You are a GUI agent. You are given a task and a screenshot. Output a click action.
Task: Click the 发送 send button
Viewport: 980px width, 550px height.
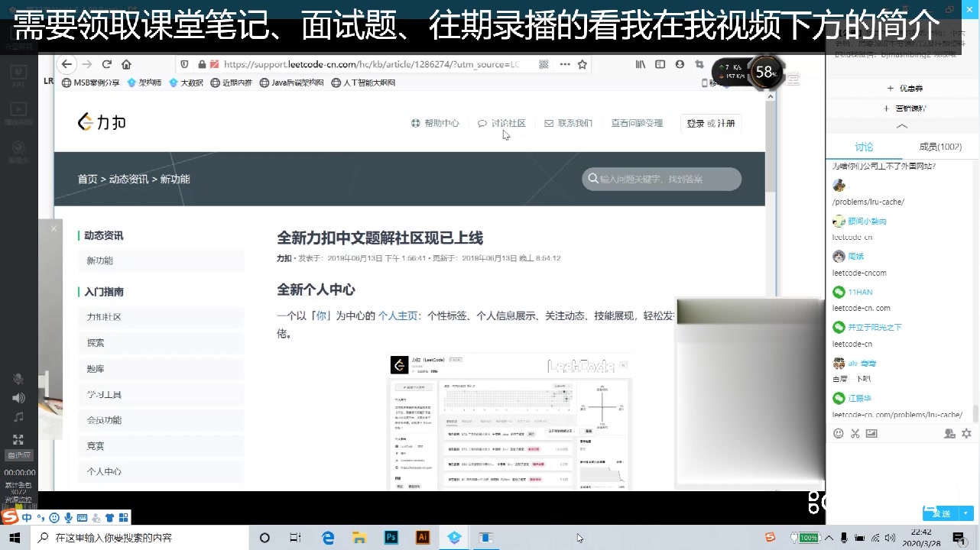click(941, 513)
